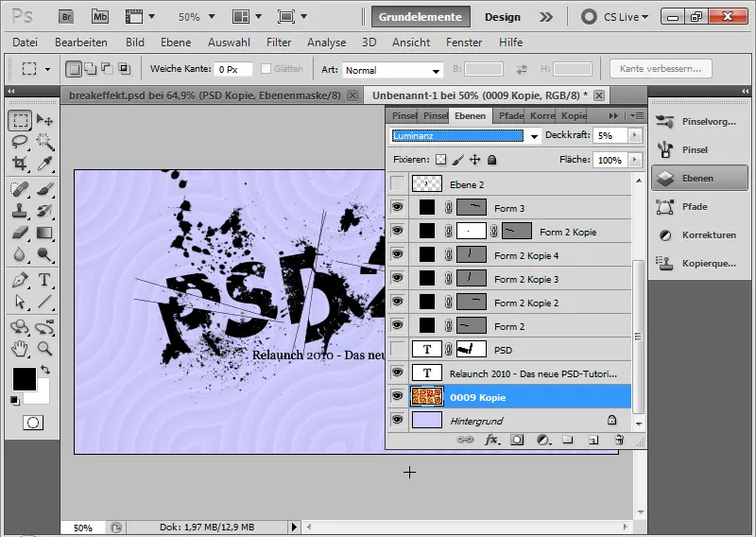Open the Bearbeiten menu
756x537 pixels.
click(x=81, y=43)
